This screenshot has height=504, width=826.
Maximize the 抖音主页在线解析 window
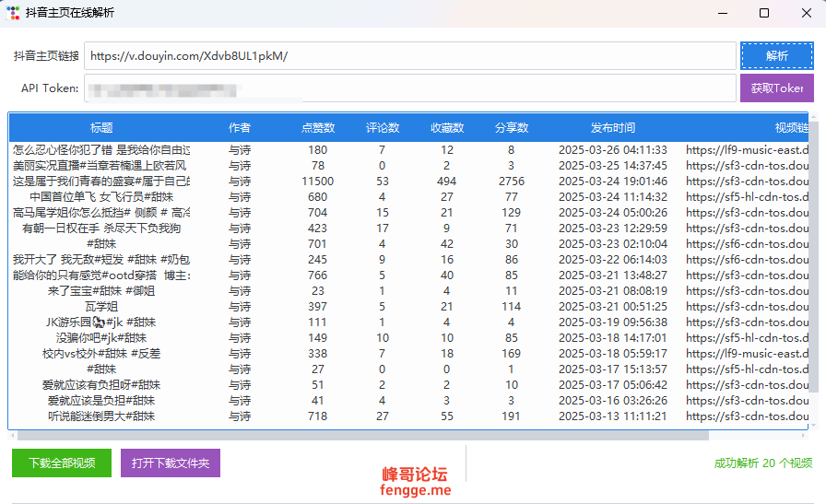[764, 13]
